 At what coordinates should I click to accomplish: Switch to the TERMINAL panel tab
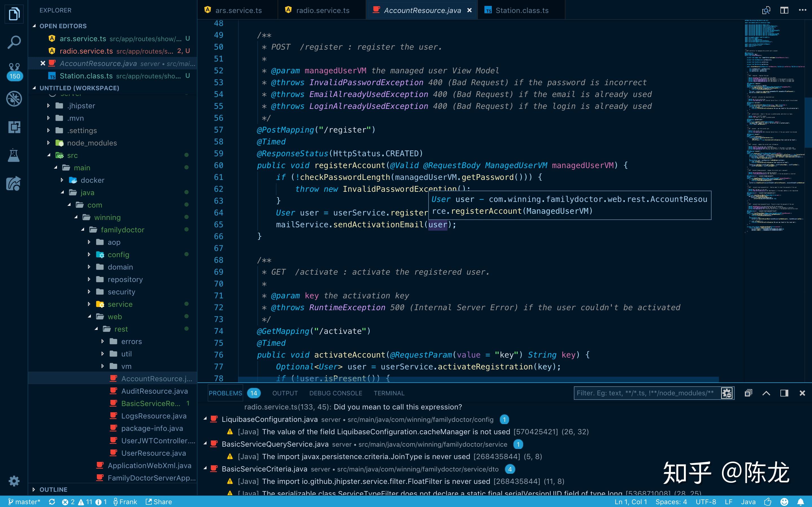[x=389, y=393]
